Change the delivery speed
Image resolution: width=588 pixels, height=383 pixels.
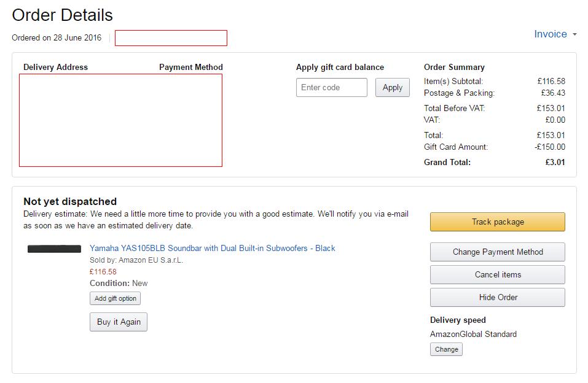pyautogui.click(x=446, y=349)
